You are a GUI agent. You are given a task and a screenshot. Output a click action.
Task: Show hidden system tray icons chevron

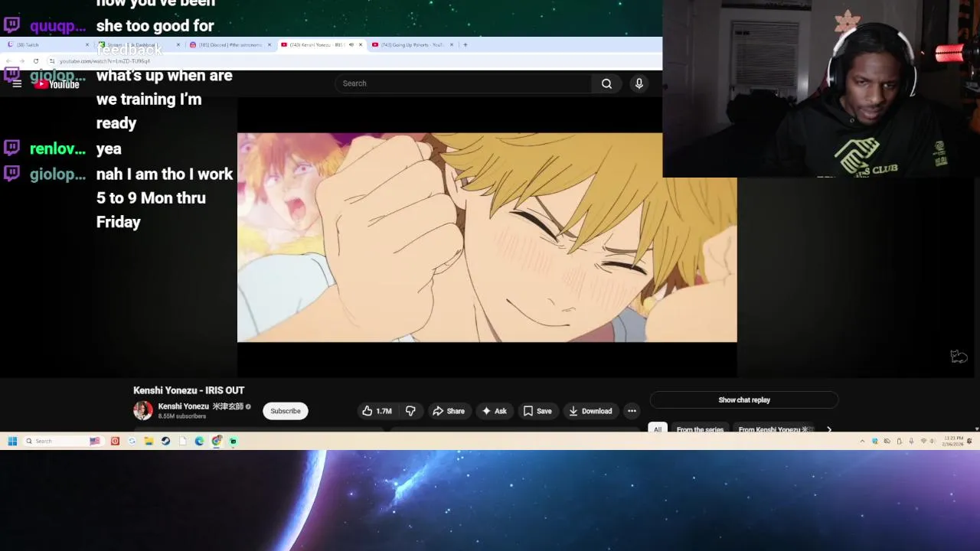(862, 441)
